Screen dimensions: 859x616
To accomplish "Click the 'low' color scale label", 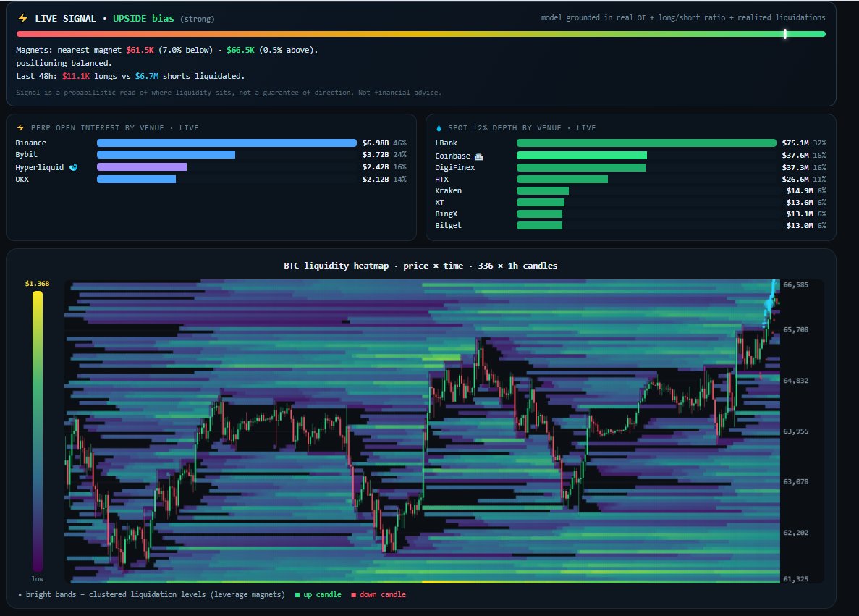I will [x=37, y=579].
